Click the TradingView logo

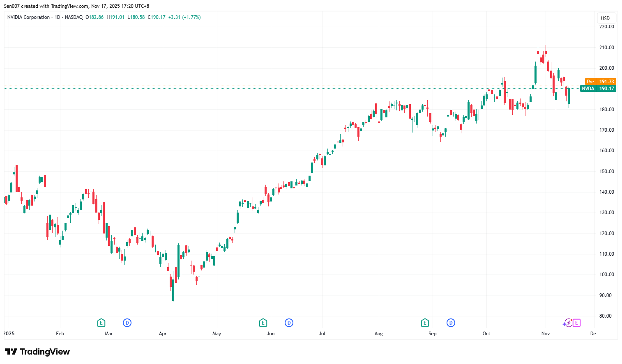(36, 352)
